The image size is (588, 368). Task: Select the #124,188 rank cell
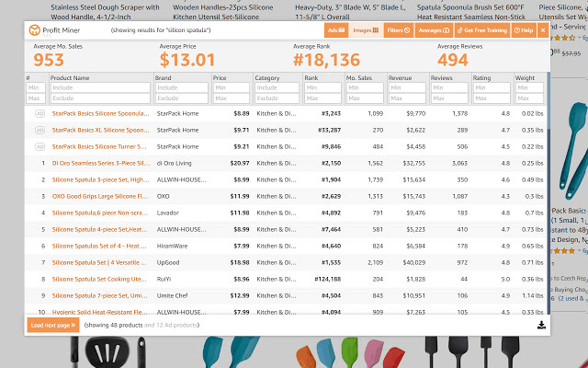328,279
